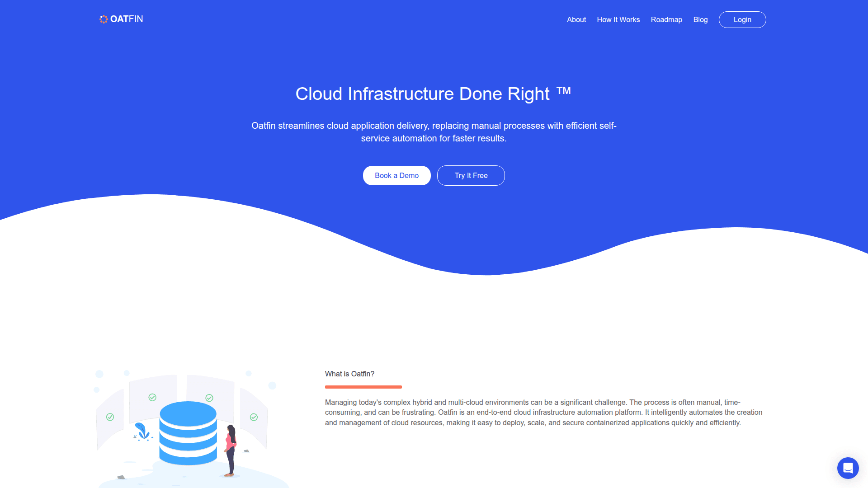Image resolution: width=868 pixels, height=488 pixels.
Task: Click the TM trademark symbol in headline
Action: click(563, 91)
